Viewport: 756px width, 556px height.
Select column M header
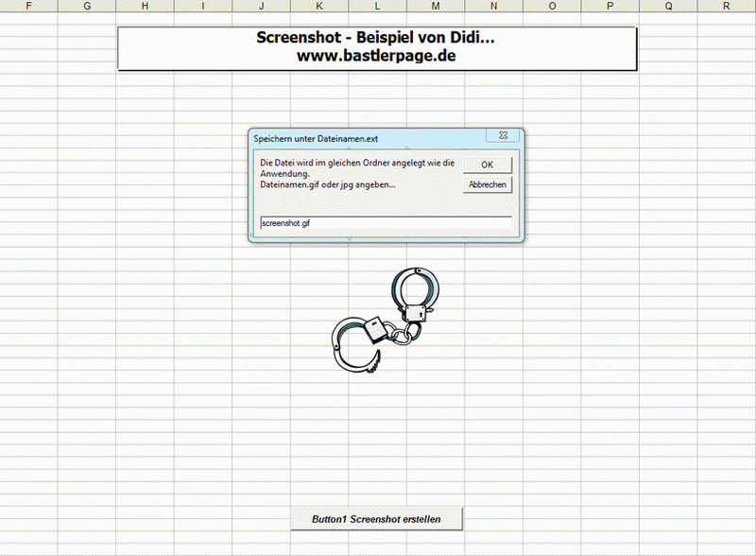click(436, 6)
